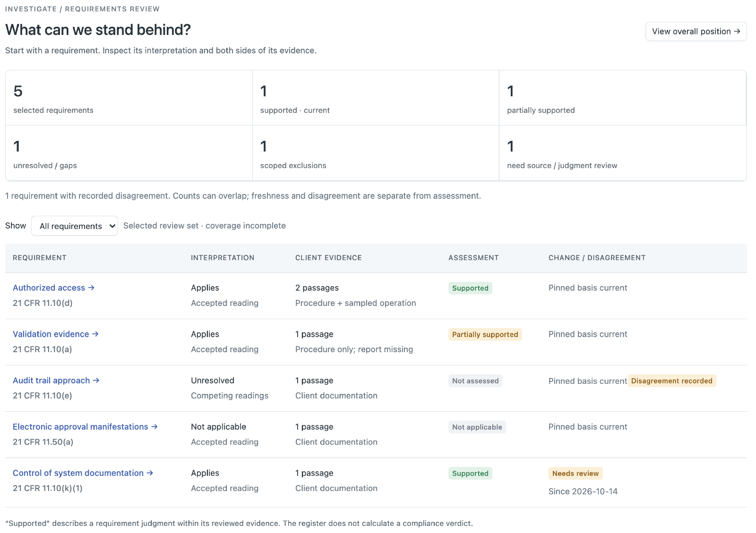Click 21 CFR 11.10(d) citation

pyautogui.click(x=43, y=303)
